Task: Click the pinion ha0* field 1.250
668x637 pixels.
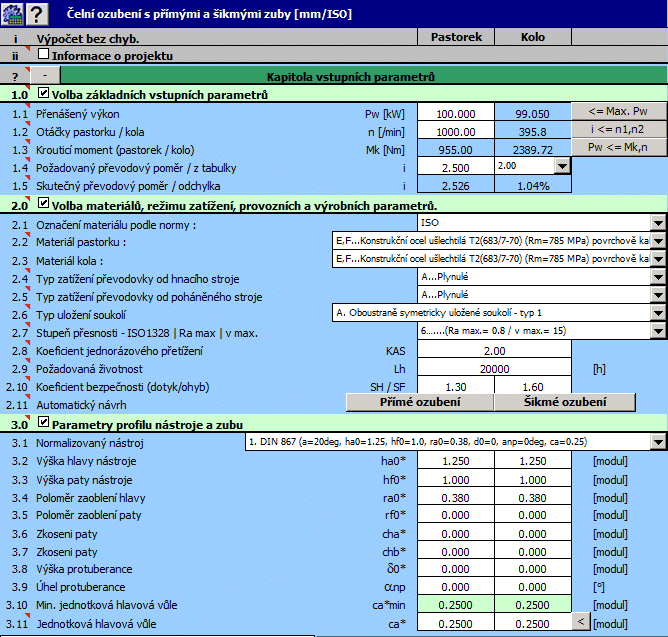Action: (x=455, y=461)
